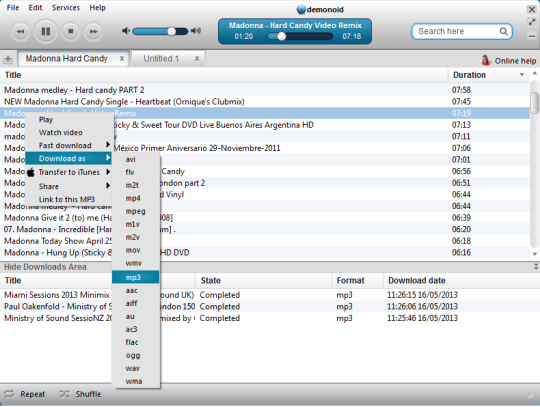540x407 pixels.
Task: Toggle Shuffle mode
Action: coord(80,394)
